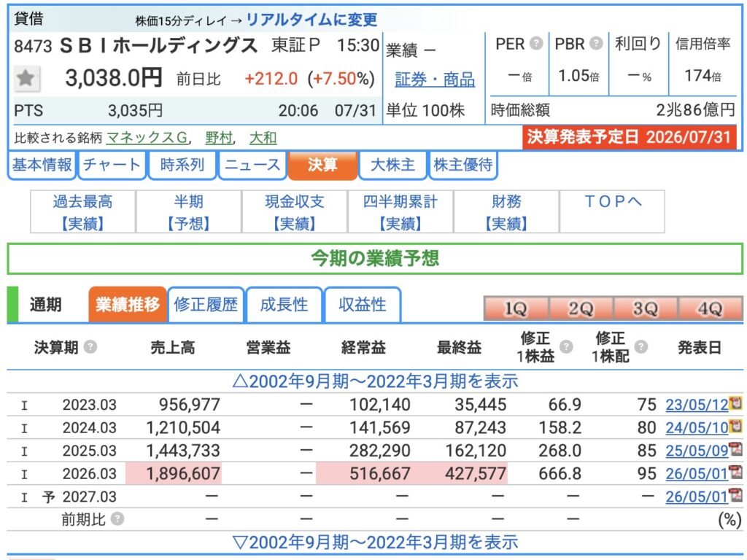
Task: Open the 株主優待 tab
Action: coord(463,165)
